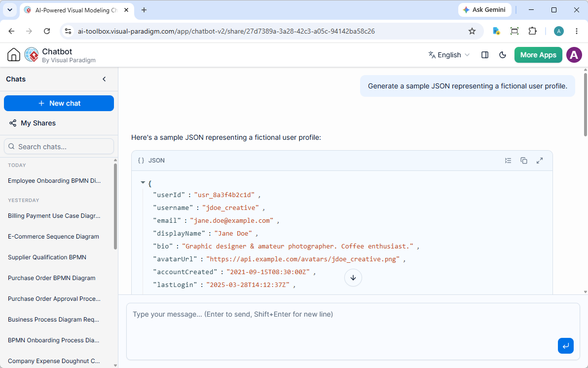
Task: Click the browser forward arrow
Action: (29, 31)
